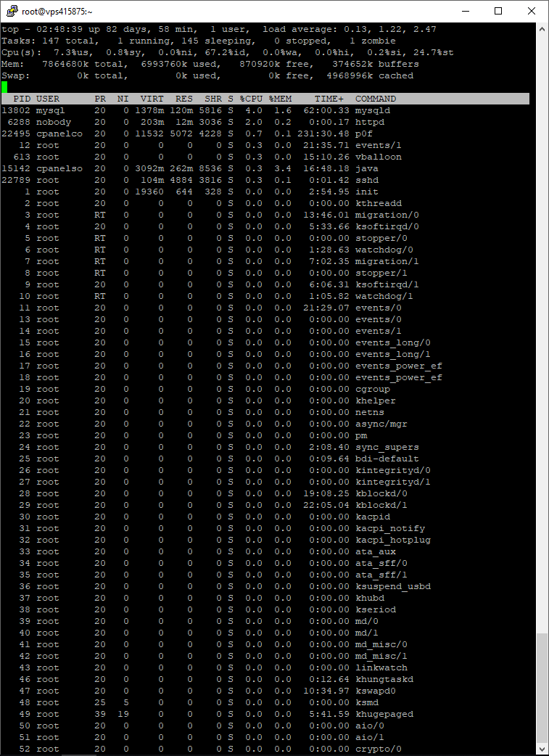Image resolution: width=549 pixels, height=756 pixels.
Task: Click the async/mgr process name
Action: pos(381,424)
